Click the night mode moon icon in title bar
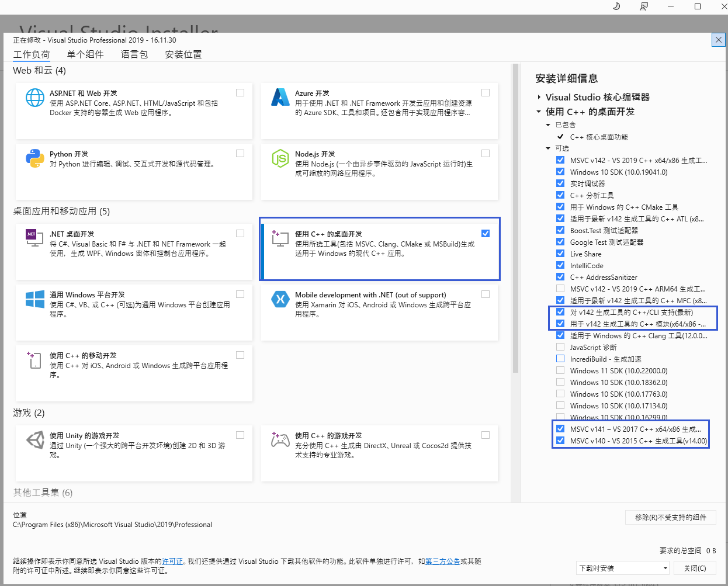 point(616,6)
